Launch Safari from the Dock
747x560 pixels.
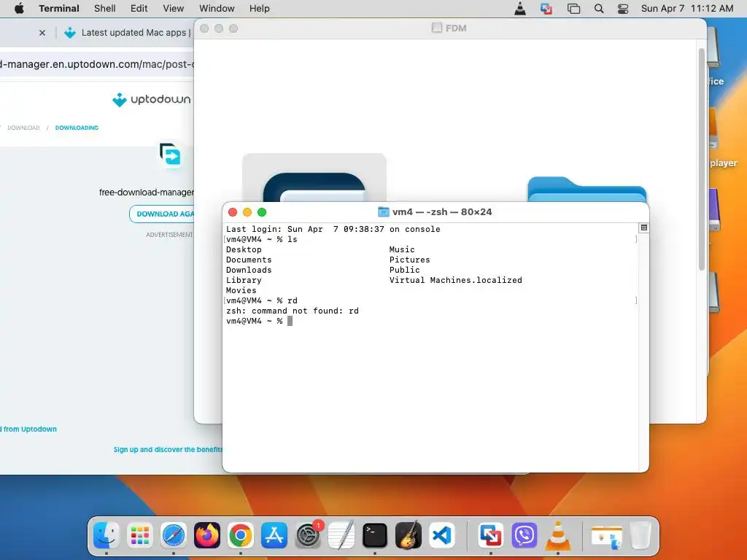click(174, 535)
